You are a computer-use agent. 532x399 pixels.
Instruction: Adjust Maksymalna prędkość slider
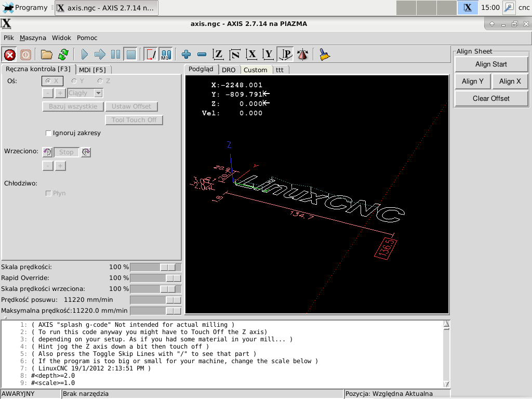[x=156, y=311]
